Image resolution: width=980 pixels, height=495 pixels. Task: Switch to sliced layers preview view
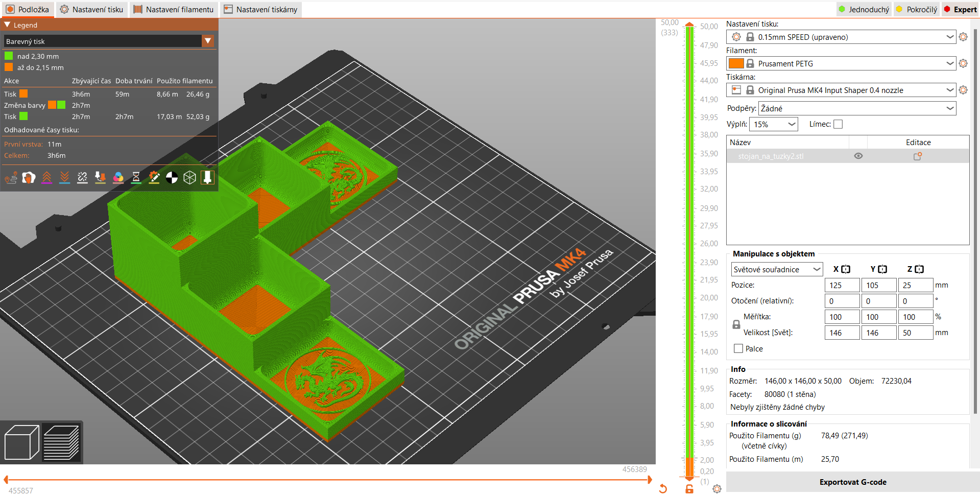61,442
